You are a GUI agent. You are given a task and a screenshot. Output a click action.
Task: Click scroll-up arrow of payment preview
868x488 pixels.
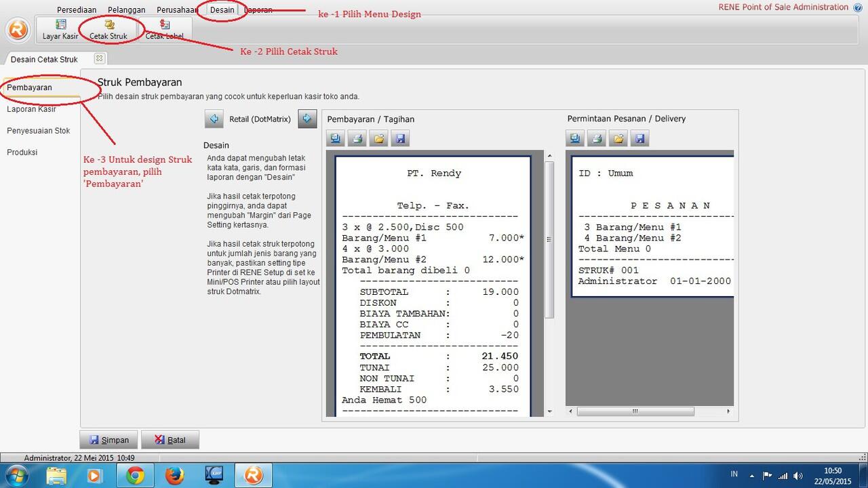[550, 156]
